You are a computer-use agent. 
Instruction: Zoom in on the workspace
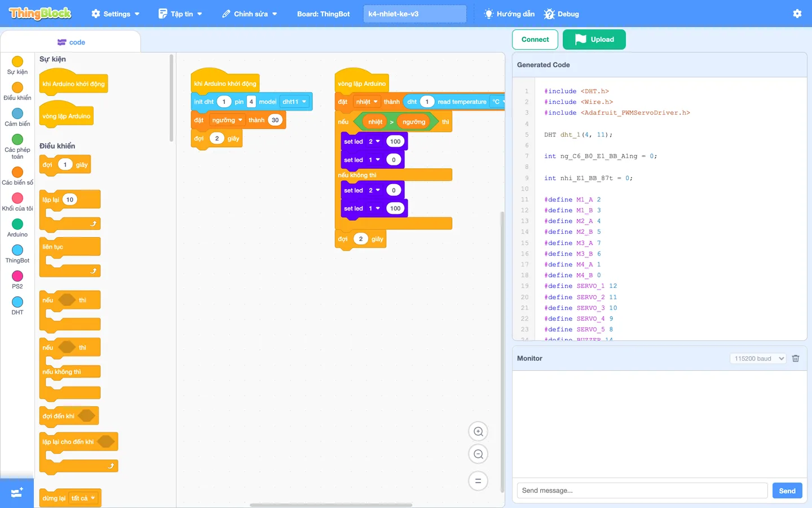(478, 432)
